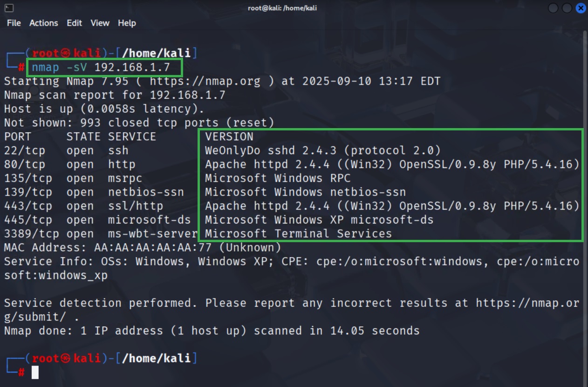Open the Help menu

click(x=127, y=23)
